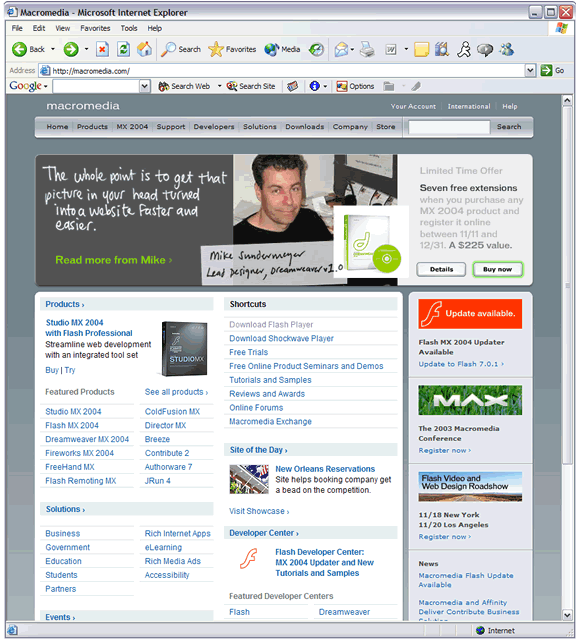Click the Mail envelope icon
The height and width of the screenshot is (639, 576).
coord(341,50)
